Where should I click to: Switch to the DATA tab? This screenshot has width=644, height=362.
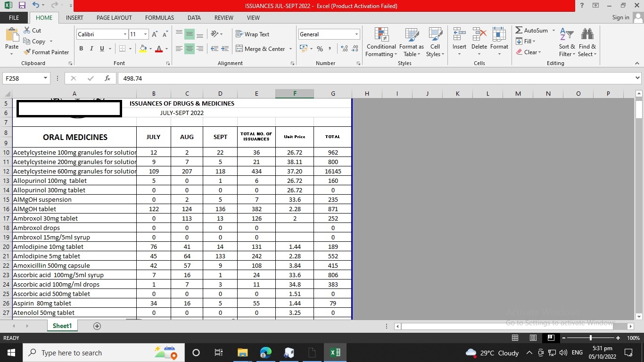[x=194, y=17]
